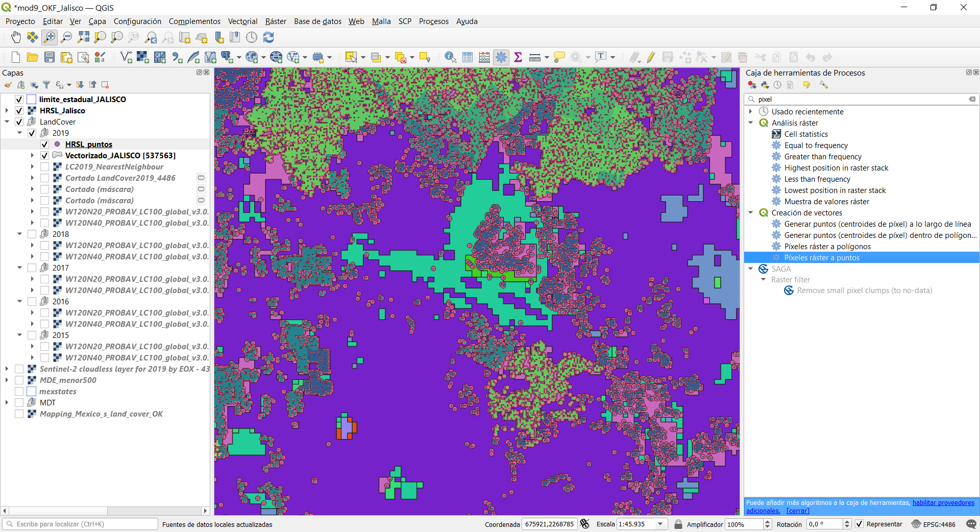
Task: Create a new blank project
Action: (x=16, y=57)
